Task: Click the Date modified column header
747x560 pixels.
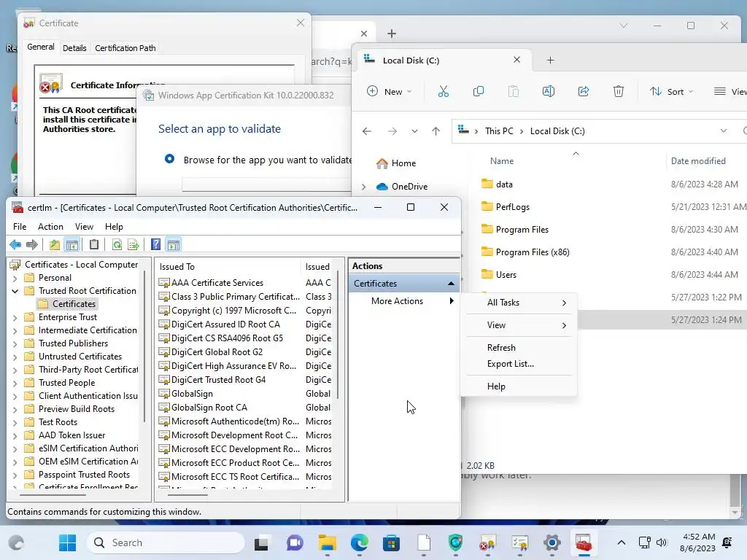Action: pyautogui.click(x=698, y=161)
